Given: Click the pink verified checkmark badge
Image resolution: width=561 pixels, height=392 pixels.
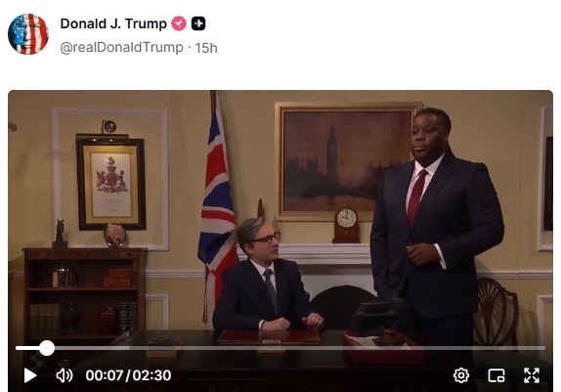Looking at the screenshot, I should pyautogui.click(x=179, y=23).
